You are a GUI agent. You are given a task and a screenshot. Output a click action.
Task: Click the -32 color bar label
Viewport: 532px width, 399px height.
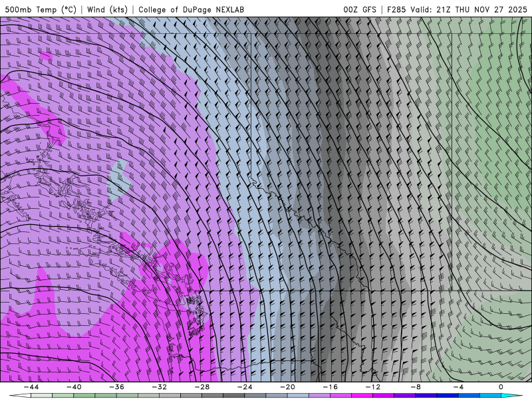159,387
